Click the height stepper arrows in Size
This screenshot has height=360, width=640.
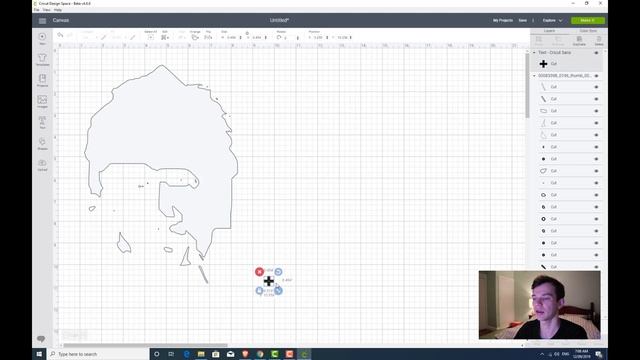[x=266, y=38]
